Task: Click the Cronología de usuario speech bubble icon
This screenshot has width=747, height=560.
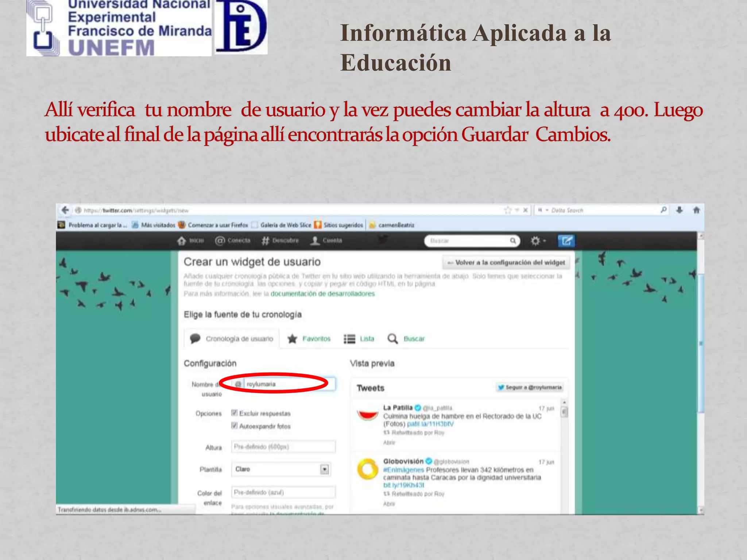Action: coord(195,339)
